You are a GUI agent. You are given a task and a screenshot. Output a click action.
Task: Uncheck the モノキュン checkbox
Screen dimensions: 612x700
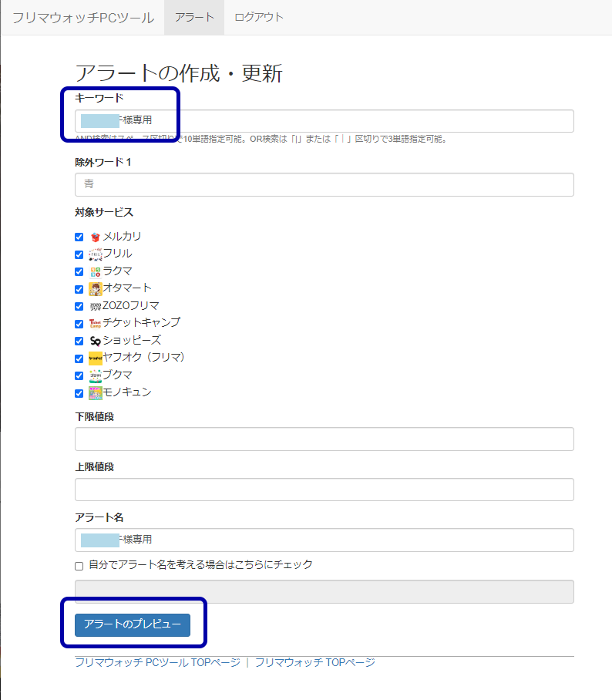click(79, 393)
